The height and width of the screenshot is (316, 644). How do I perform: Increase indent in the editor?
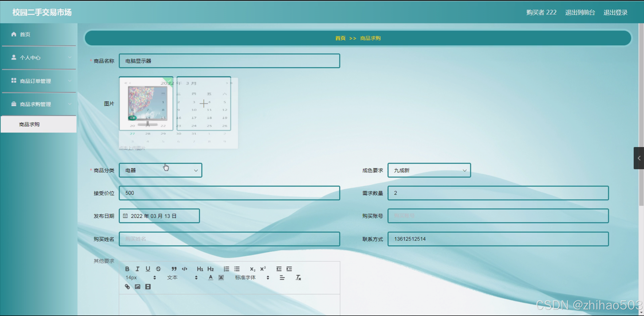point(289,269)
